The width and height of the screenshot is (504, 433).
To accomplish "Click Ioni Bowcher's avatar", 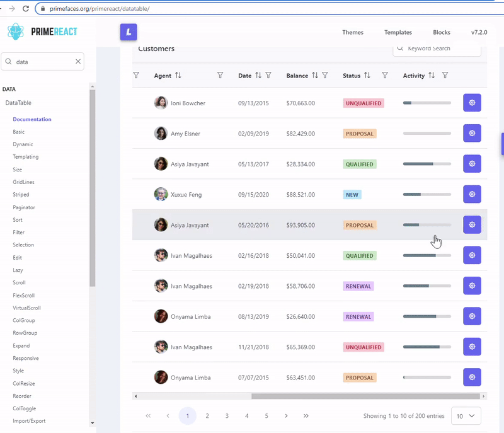I will pos(161,103).
